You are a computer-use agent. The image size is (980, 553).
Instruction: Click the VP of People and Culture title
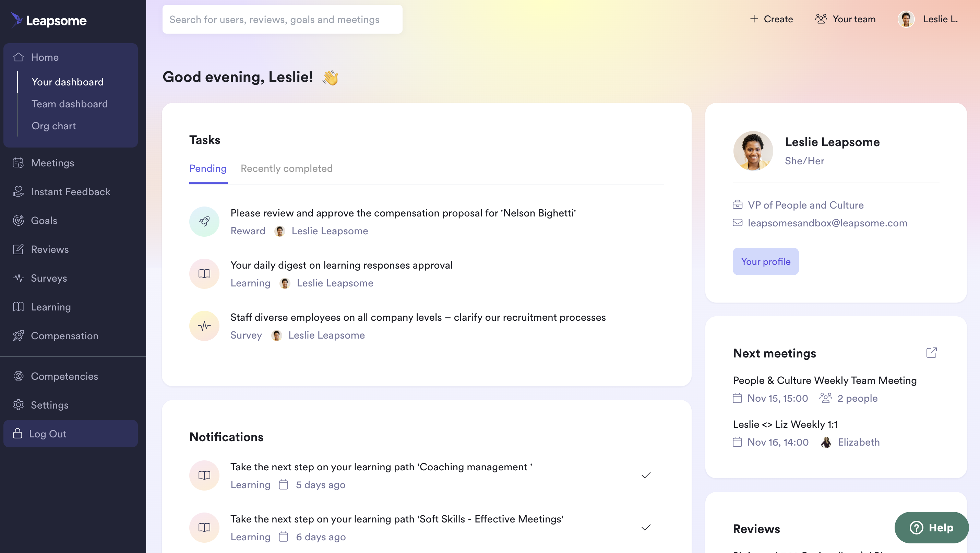[x=806, y=205]
